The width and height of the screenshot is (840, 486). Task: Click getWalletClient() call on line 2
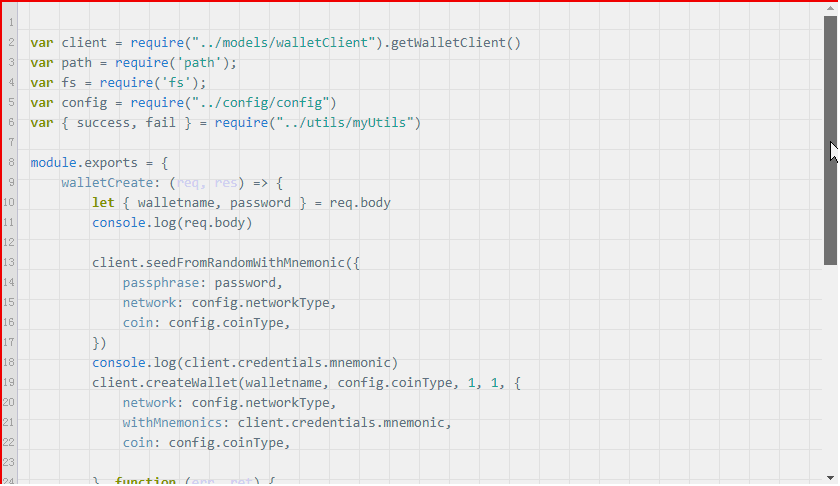(x=456, y=43)
